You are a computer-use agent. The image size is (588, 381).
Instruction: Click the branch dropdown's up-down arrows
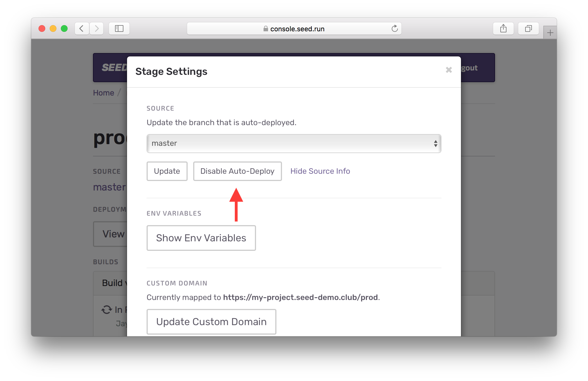[x=436, y=143]
